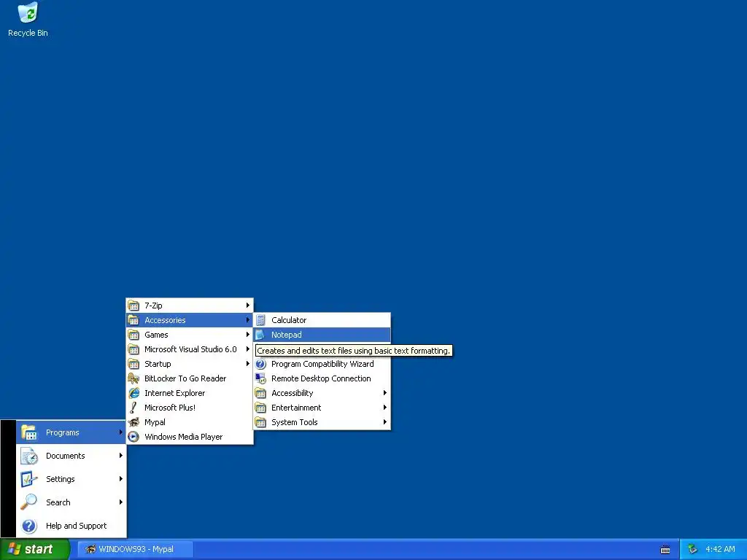Click the Accessories folder icon
Viewport: 747px width, 560px height.
coord(134,320)
